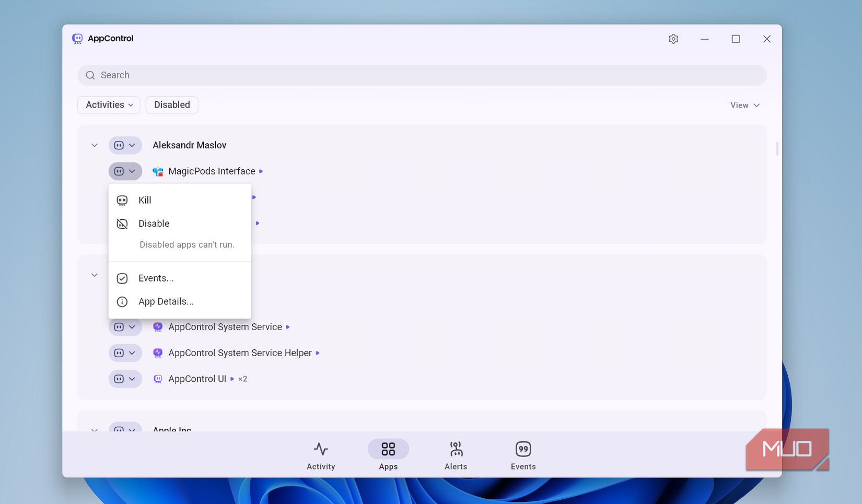Open the Activities filter dropdown

click(108, 104)
